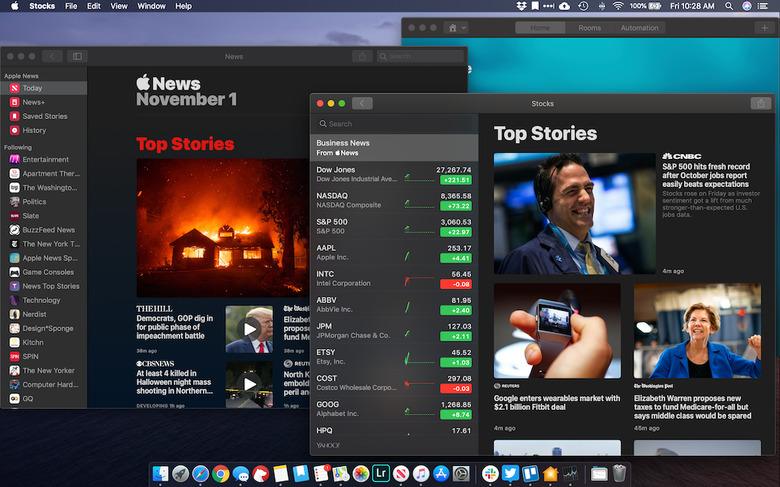Open the Saved Stories bookmark icon in News
This screenshot has height=487, width=780.
14,116
